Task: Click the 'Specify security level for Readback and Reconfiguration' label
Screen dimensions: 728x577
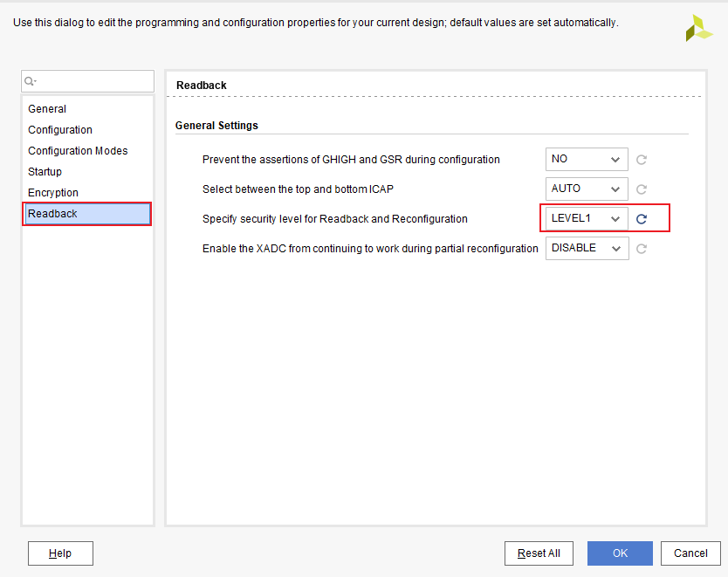Action: 334,218
